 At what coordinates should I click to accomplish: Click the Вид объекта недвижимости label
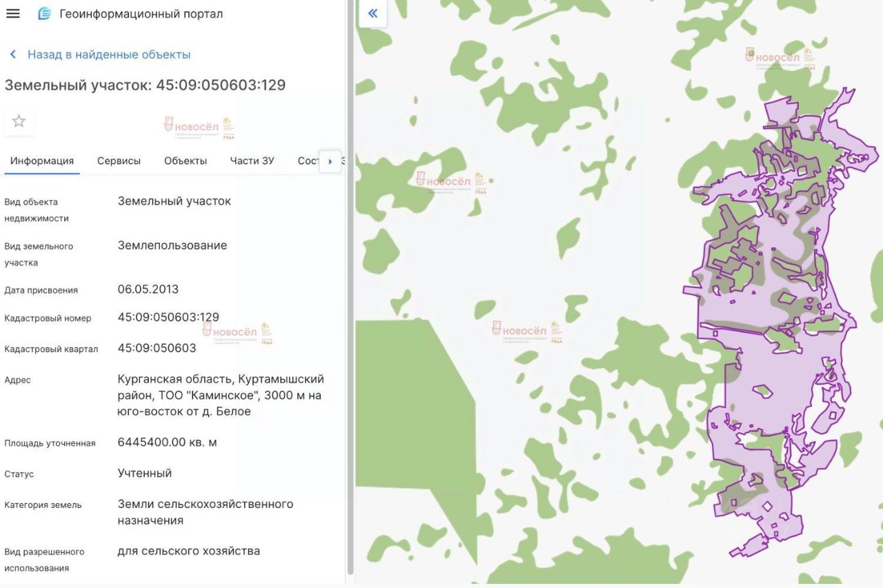coord(37,210)
